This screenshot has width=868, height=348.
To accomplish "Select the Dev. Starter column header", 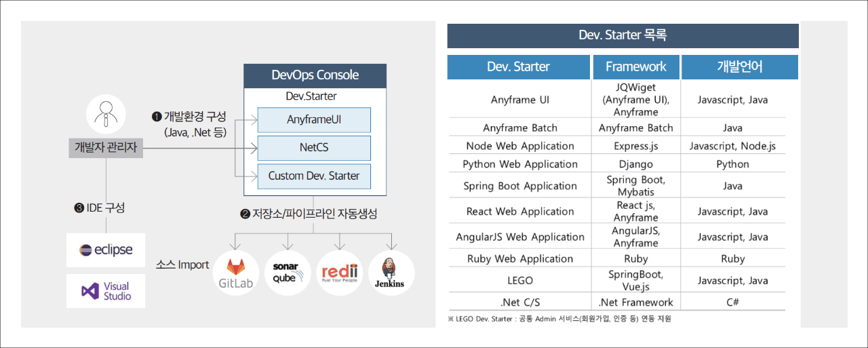I will (x=519, y=67).
